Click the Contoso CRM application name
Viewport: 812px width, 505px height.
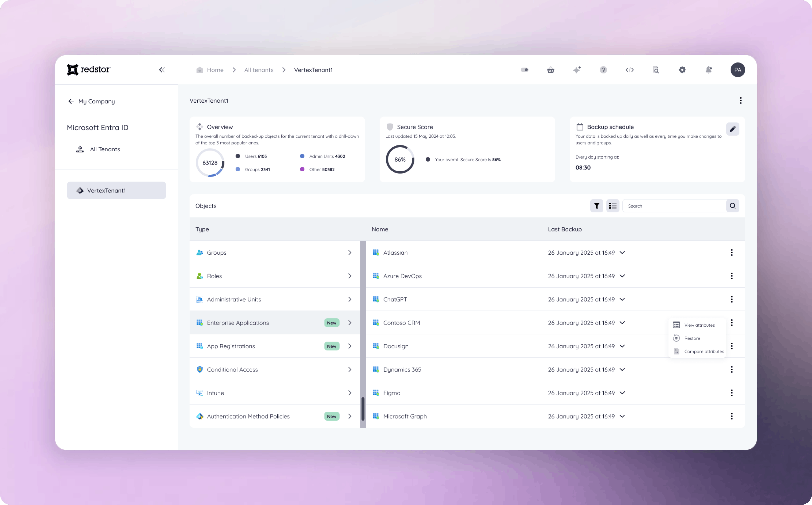[402, 323]
